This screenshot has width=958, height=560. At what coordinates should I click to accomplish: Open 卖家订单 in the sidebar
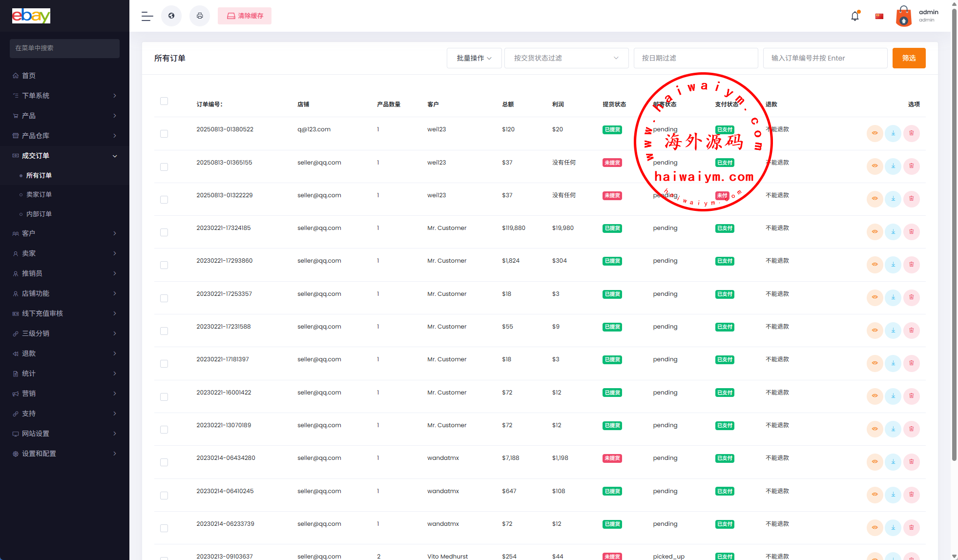39,194
